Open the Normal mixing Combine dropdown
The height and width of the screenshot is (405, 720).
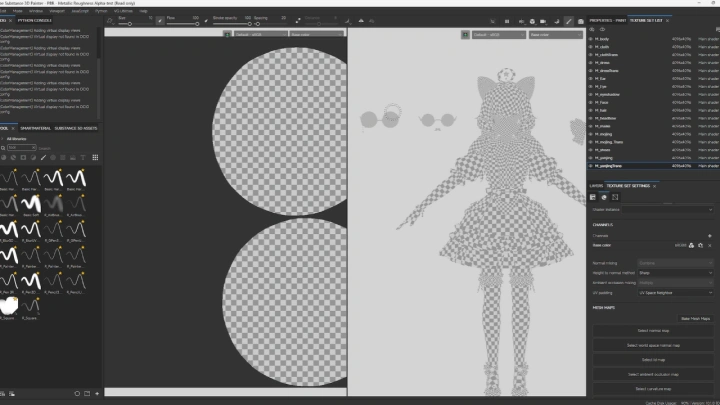coord(675,263)
